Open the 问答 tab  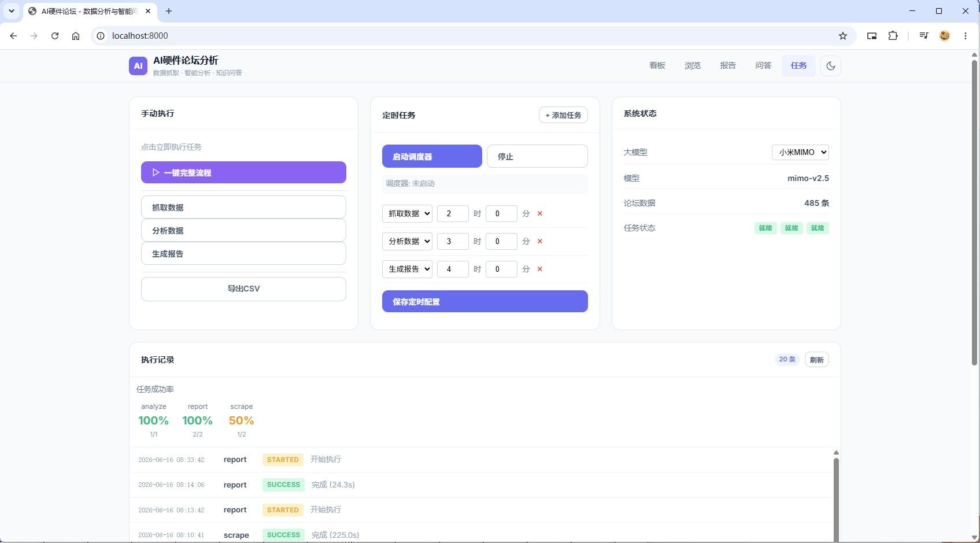click(763, 66)
